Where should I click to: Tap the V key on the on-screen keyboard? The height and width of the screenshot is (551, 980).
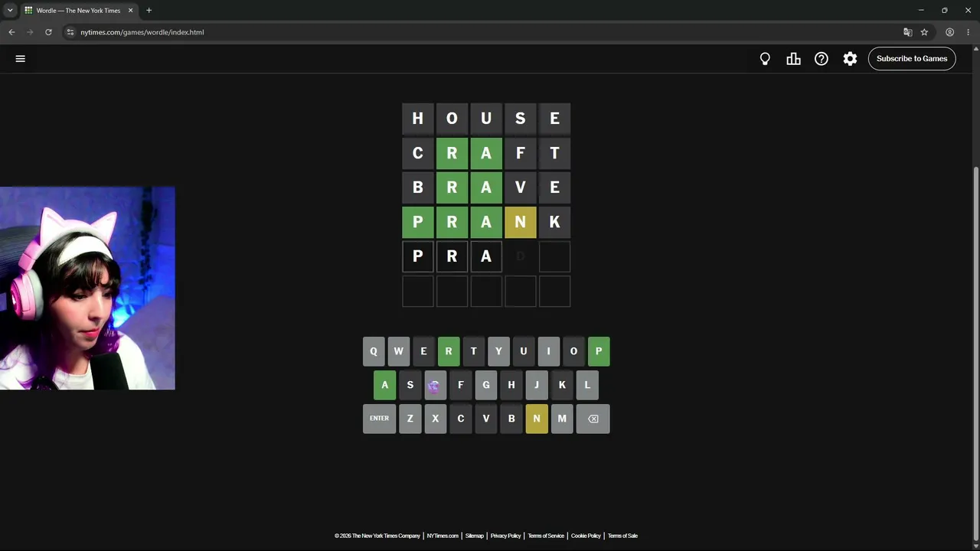[485, 419]
